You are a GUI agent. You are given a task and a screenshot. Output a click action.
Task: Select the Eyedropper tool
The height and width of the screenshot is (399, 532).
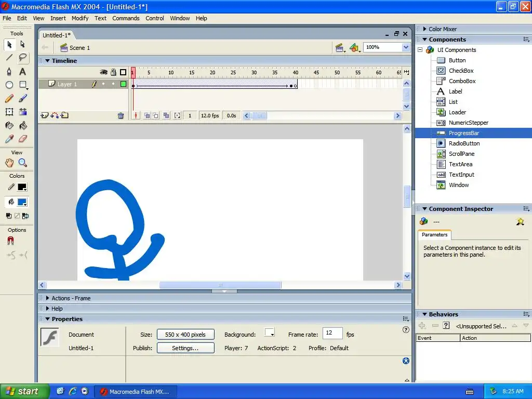tap(9, 139)
